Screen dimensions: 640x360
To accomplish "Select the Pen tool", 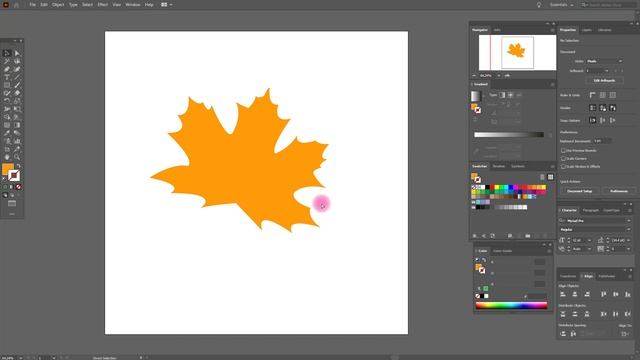I will [7, 69].
